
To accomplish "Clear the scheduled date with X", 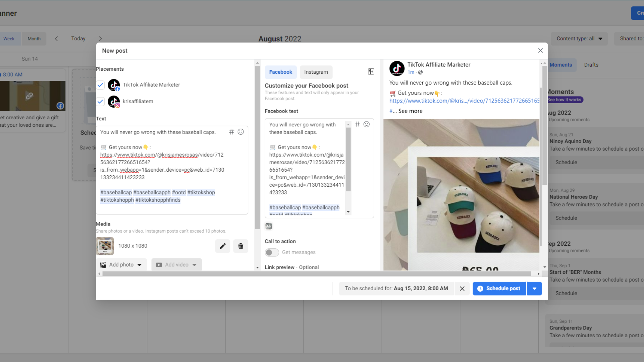I will click(462, 289).
